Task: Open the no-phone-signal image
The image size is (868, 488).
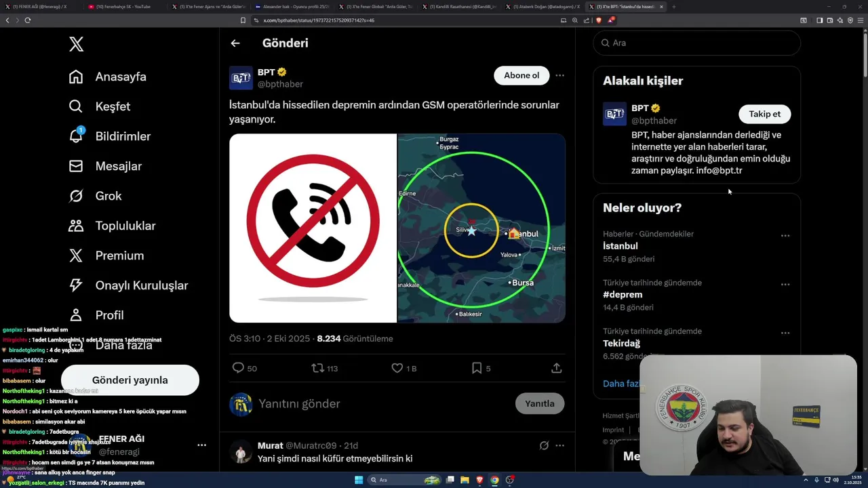Action: tap(313, 228)
